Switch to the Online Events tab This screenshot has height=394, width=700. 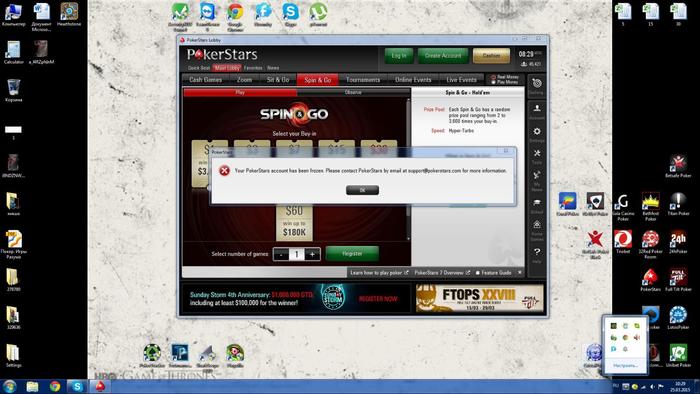pos(413,79)
